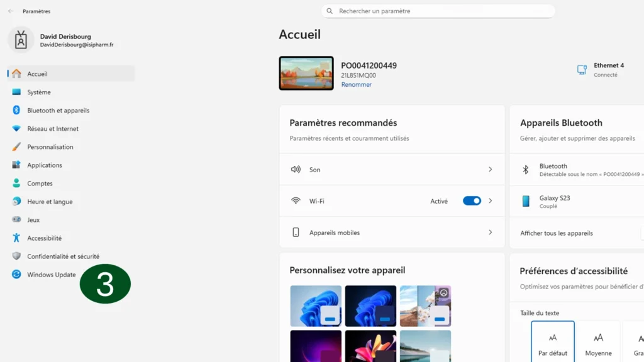
Task: Open the Appareils mobiles chevron
Action: [x=491, y=233]
